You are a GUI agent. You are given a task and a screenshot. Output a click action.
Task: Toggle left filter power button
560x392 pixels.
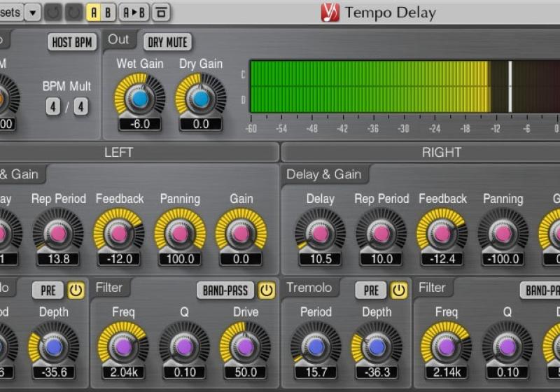[267, 290]
